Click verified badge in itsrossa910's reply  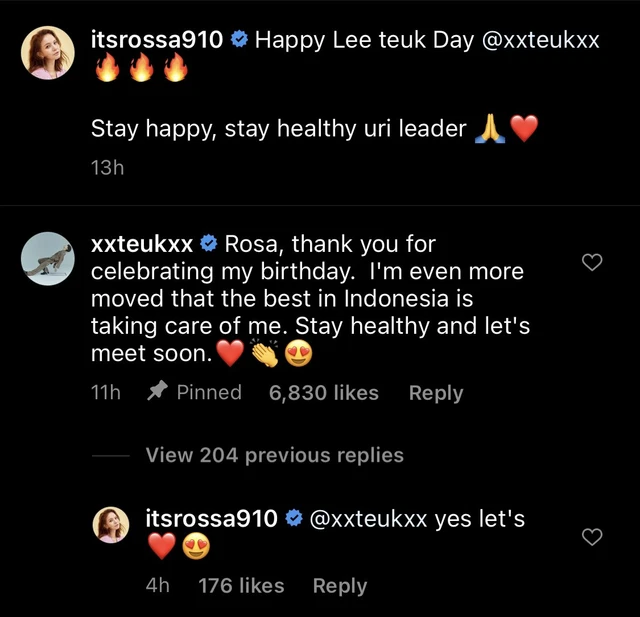click(293, 518)
